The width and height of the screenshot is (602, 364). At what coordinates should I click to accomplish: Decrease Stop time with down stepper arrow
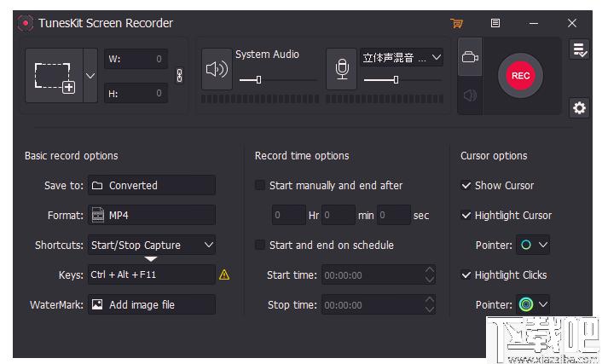(430, 309)
